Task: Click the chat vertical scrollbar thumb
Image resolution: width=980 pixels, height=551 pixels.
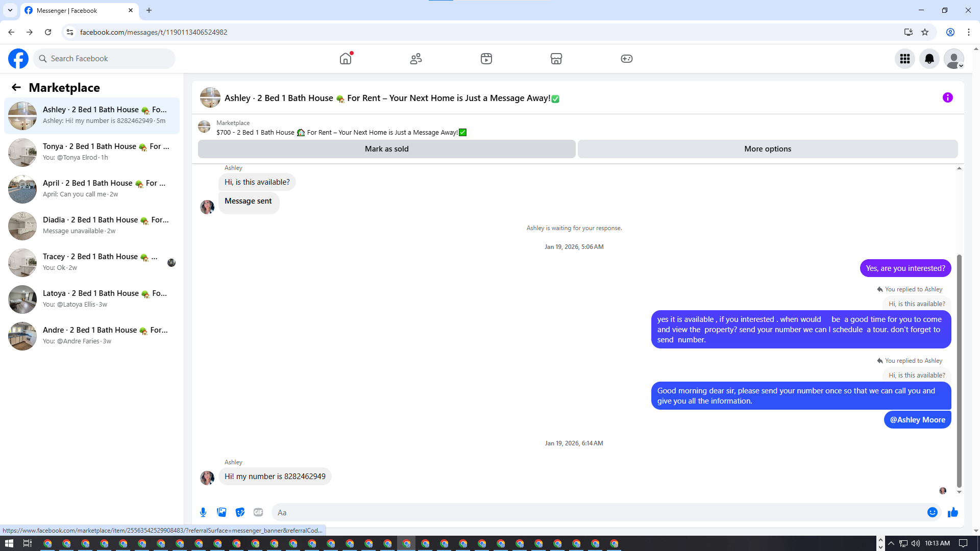Action: 959,370
